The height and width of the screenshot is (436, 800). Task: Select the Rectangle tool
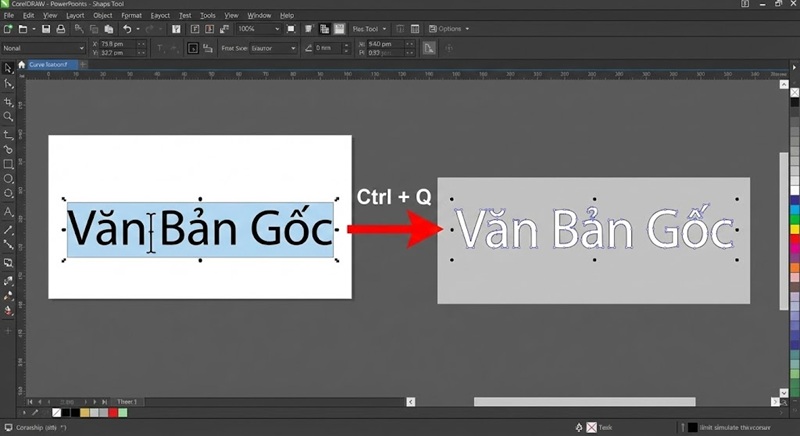tap(8, 164)
